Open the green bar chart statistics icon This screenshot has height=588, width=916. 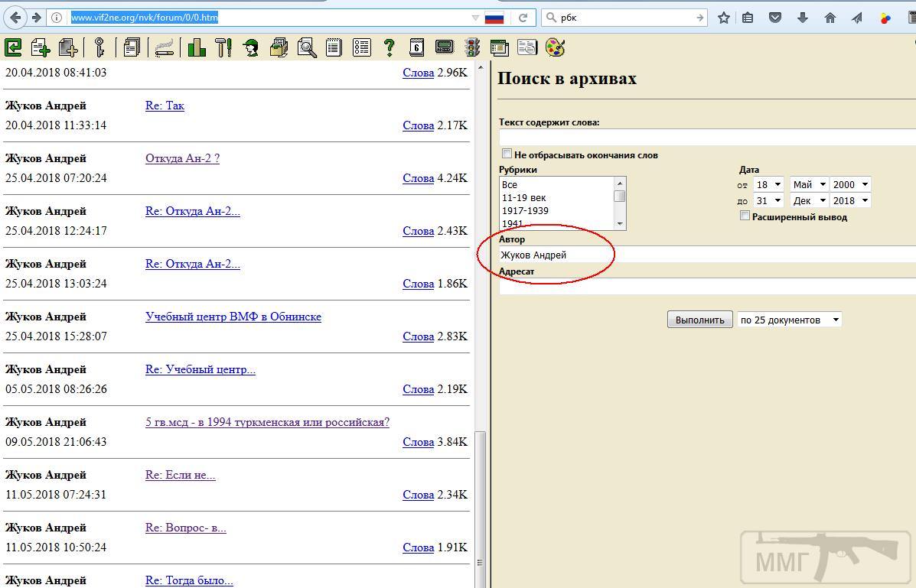coord(197,48)
